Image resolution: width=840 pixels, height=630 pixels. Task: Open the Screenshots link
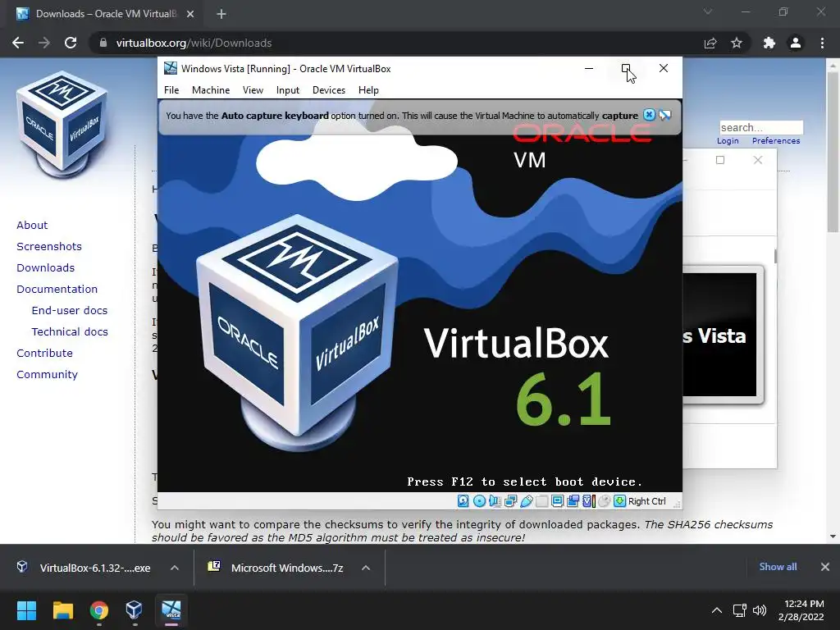pos(49,246)
